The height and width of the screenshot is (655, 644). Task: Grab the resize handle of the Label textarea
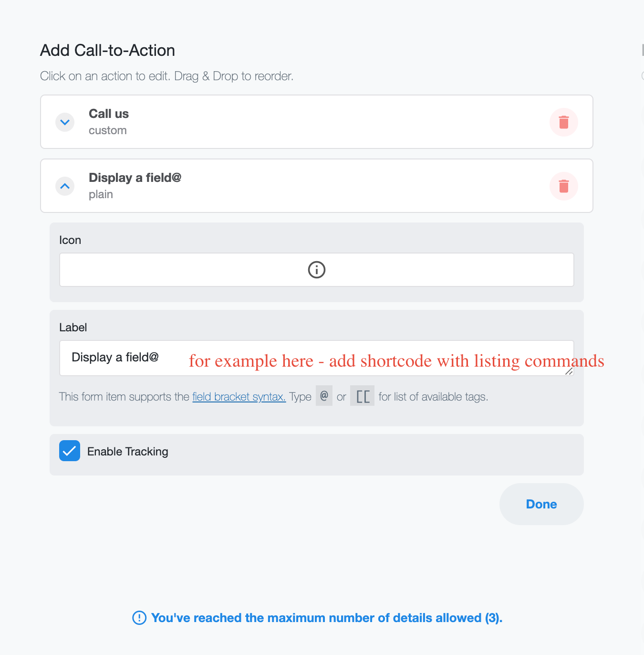click(569, 371)
